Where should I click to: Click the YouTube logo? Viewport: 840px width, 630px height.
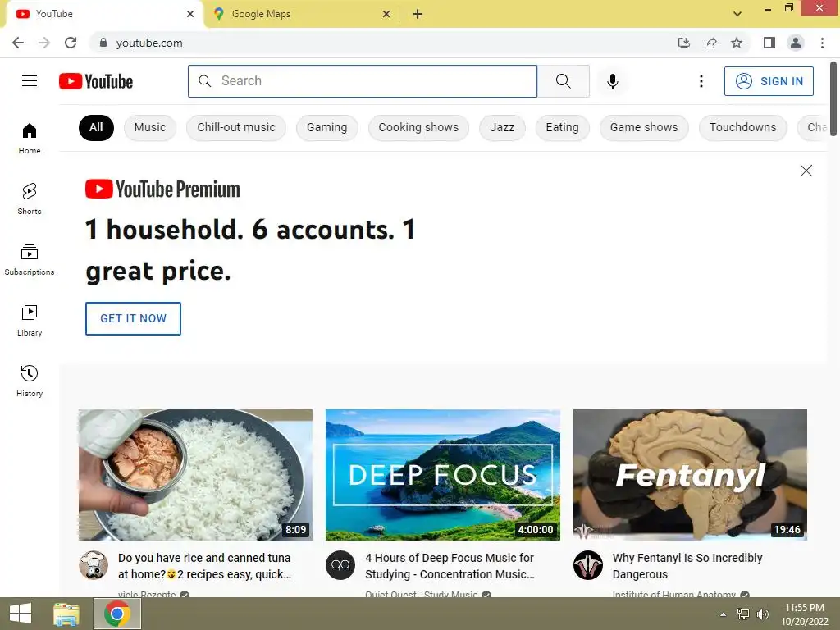click(96, 81)
